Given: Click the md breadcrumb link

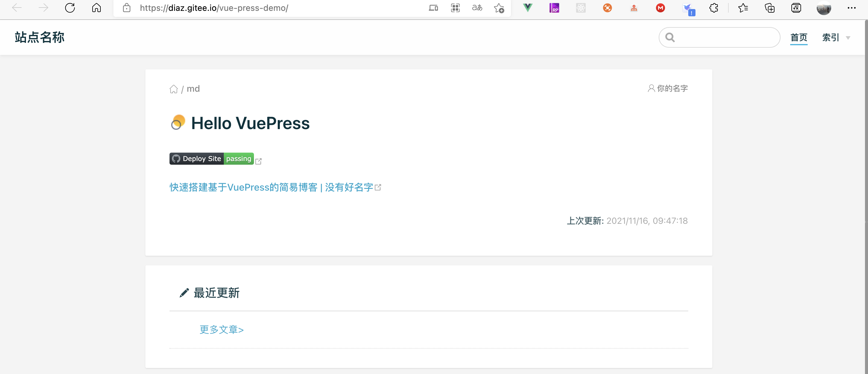Looking at the screenshot, I should [x=193, y=89].
